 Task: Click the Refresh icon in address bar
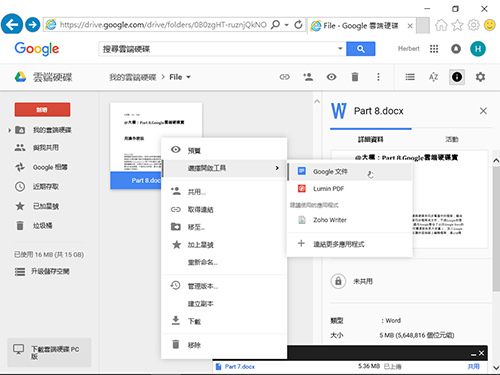(298, 25)
